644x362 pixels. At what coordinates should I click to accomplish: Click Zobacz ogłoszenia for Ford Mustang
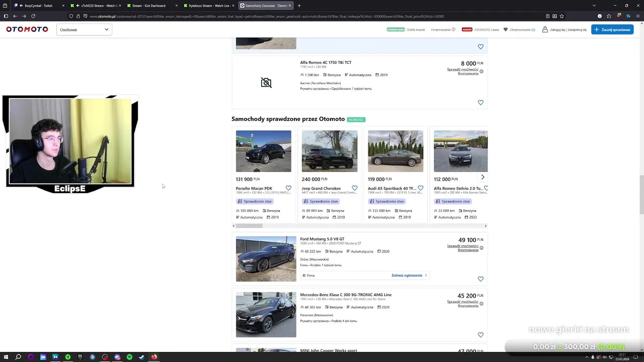coord(409,276)
